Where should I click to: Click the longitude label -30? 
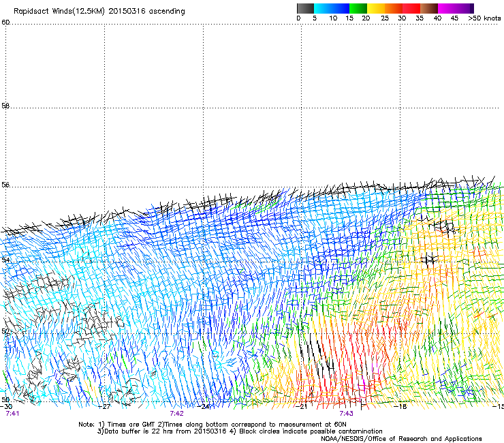[6, 407]
